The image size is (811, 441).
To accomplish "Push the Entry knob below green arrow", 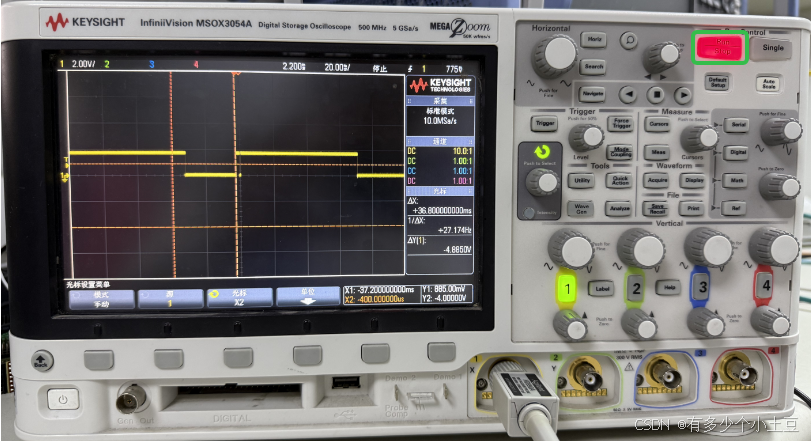I will pyautogui.click(x=543, y=183).
